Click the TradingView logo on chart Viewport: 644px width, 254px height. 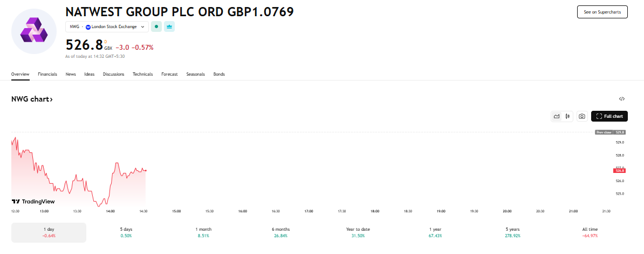33,201
